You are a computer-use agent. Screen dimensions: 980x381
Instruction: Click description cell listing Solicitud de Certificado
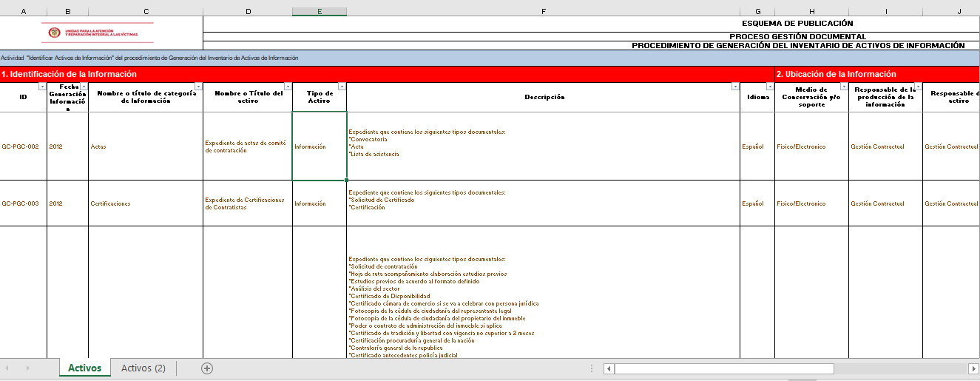543,203
